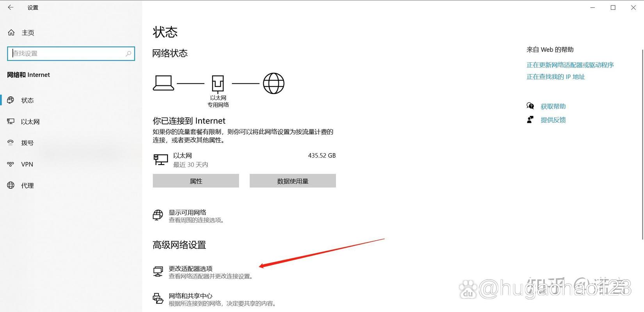Maximize the Settings window
Viewport: 644px width, 312px height.
[613, 7]
